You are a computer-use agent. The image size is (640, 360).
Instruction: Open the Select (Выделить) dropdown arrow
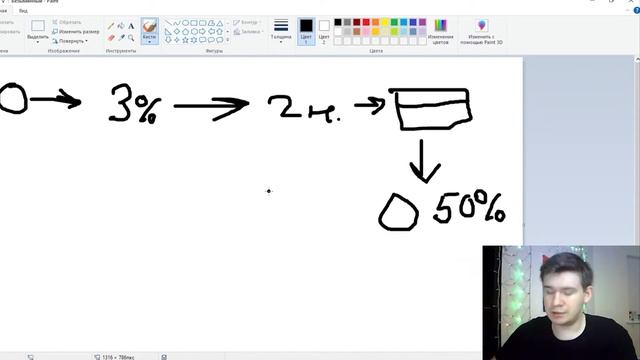pos(38,42)
